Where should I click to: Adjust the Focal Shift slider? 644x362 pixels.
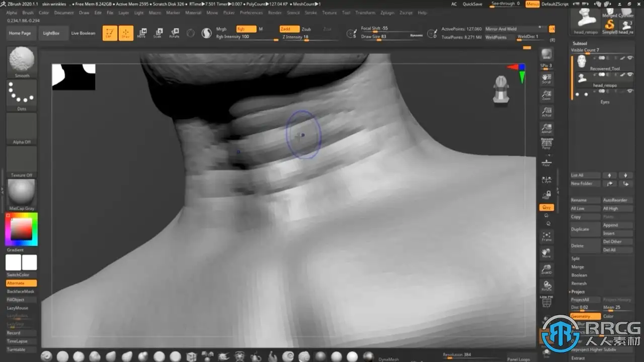391,29
